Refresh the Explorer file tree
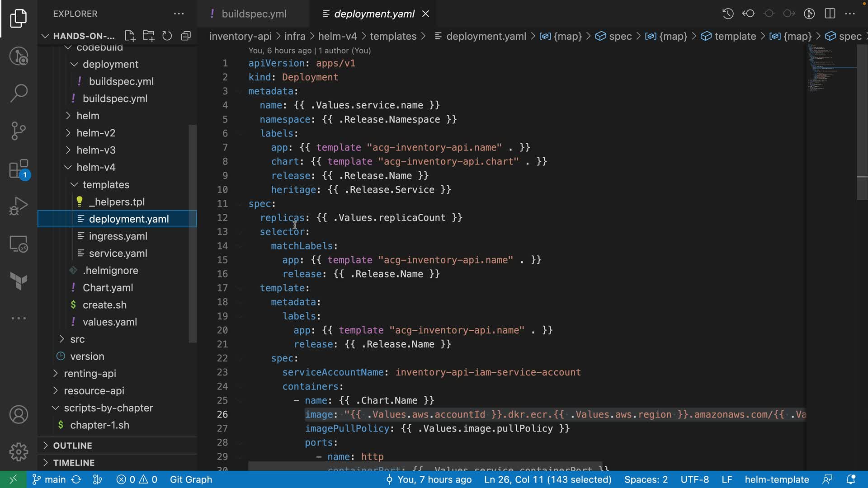The image size is (868, 488). click(x=167, y=36)
